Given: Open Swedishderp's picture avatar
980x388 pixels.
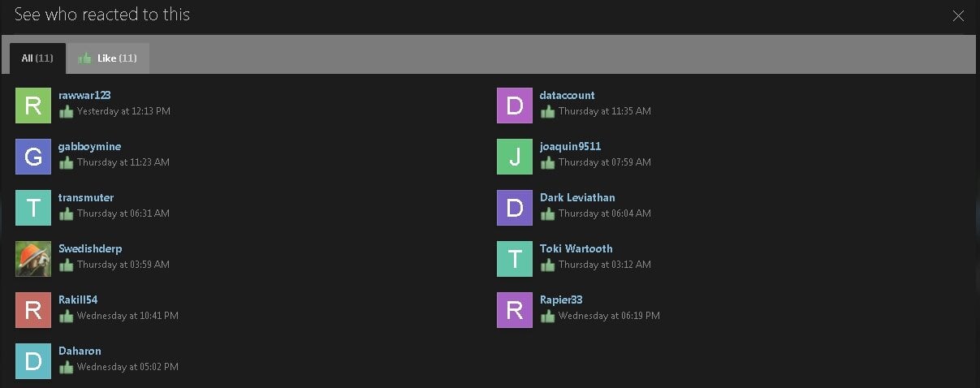Looking at the screenshot, I should click(x=33, y=259).
